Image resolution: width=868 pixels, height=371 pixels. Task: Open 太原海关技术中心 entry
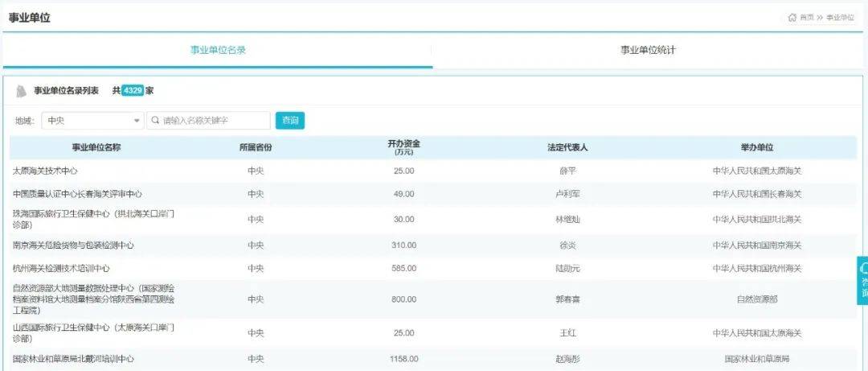tap(45, 171)
